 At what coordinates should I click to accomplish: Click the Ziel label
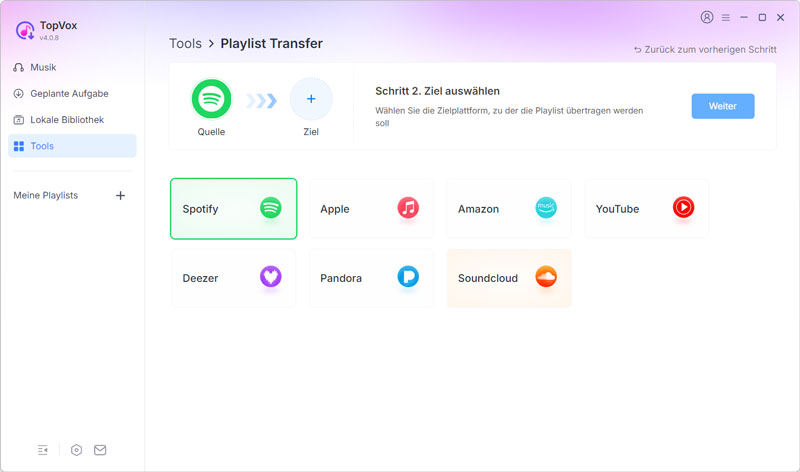pos(311,132)
